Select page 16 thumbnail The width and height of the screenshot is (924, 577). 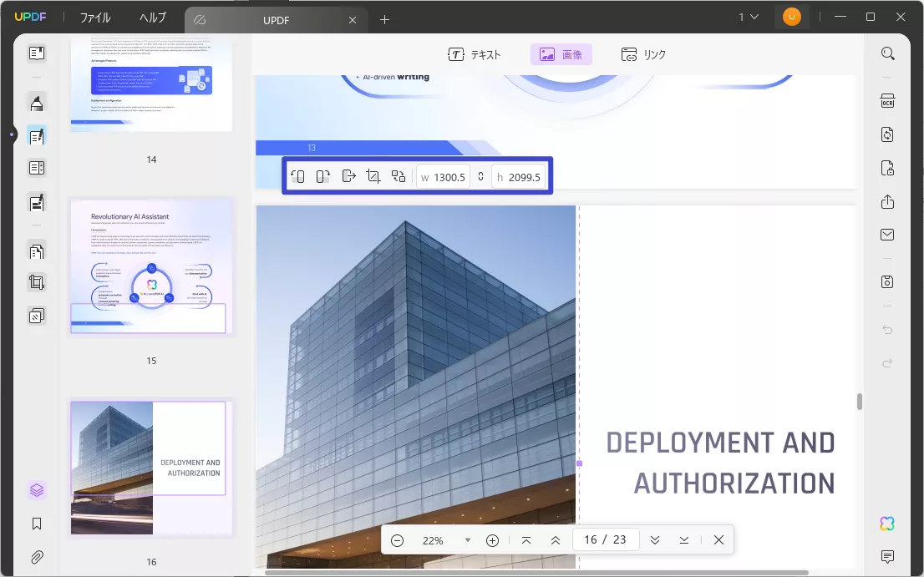coord(151,468)
